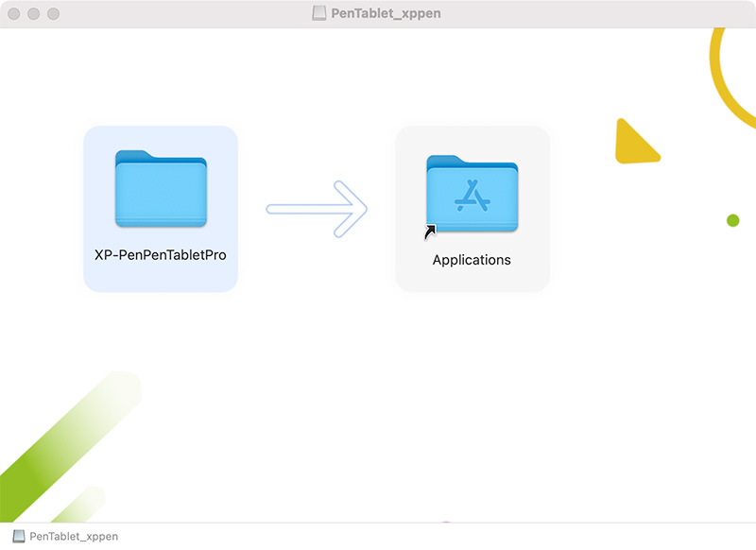Screen dimensions: 756x550
Task: Click the PenTablet_xppen path bar entry
Action: coord(65,536)
